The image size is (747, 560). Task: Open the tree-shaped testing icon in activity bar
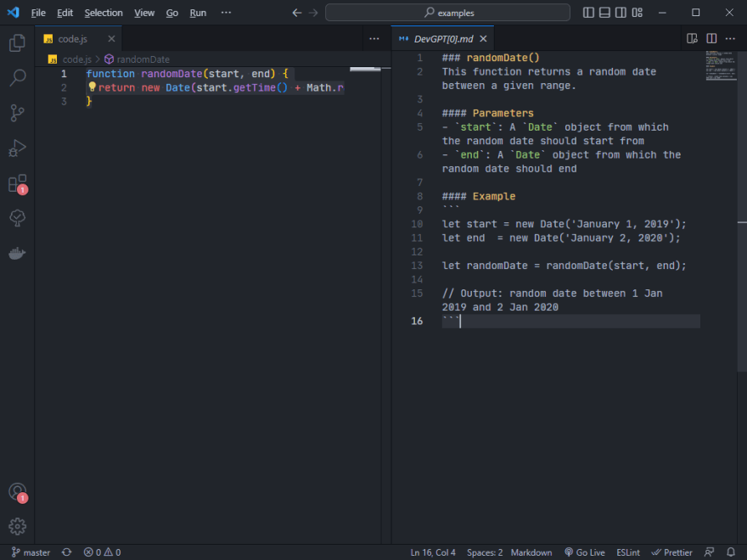[x=17, y=218]
